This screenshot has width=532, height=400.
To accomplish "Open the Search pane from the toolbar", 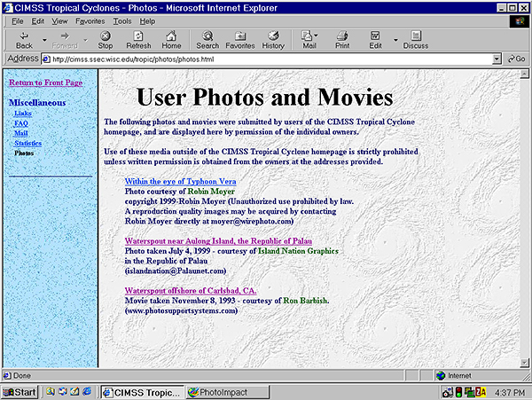I will pos(207,39).
